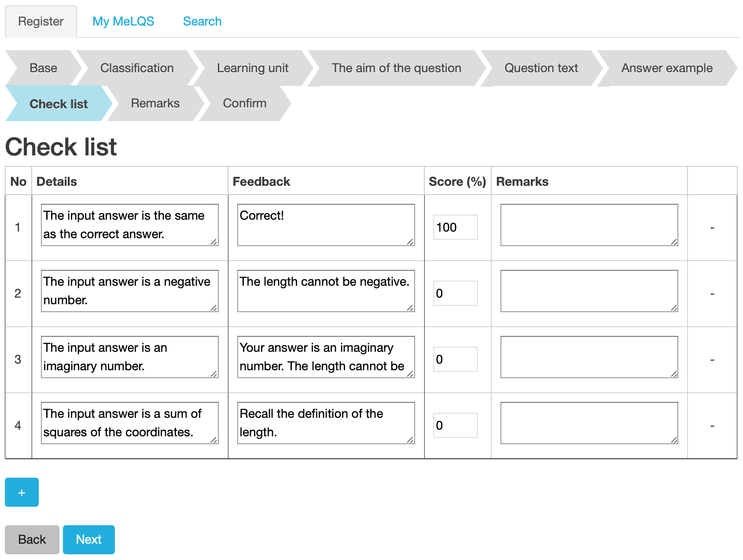743x560 pixels.
Task: Open the Question text step
Action: (541, 68)
